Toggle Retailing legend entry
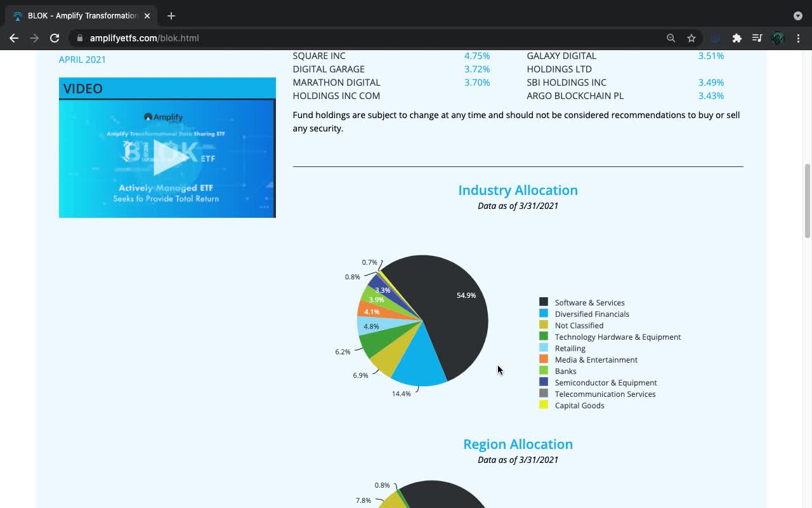 coord(562,348)
